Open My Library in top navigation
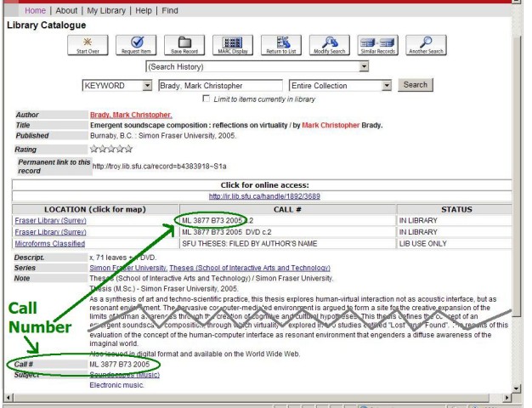The image size is (532, 408). 107,10
